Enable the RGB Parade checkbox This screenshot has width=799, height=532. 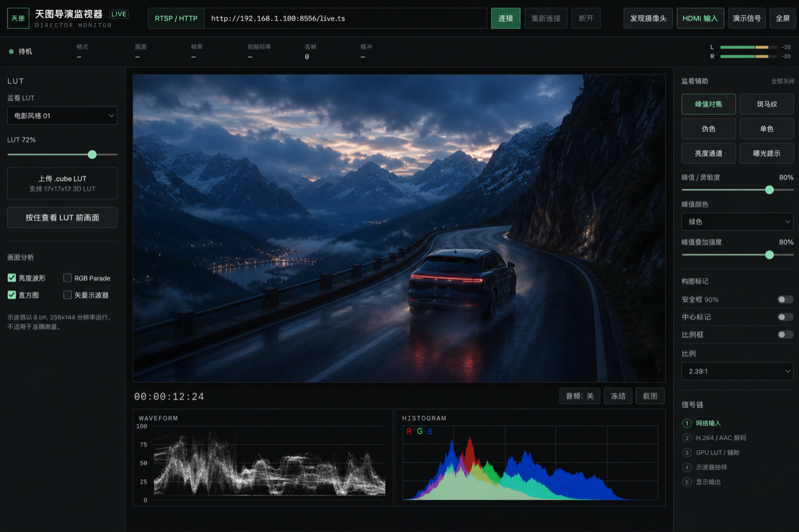pyautogui.click(x=67, y=278)
